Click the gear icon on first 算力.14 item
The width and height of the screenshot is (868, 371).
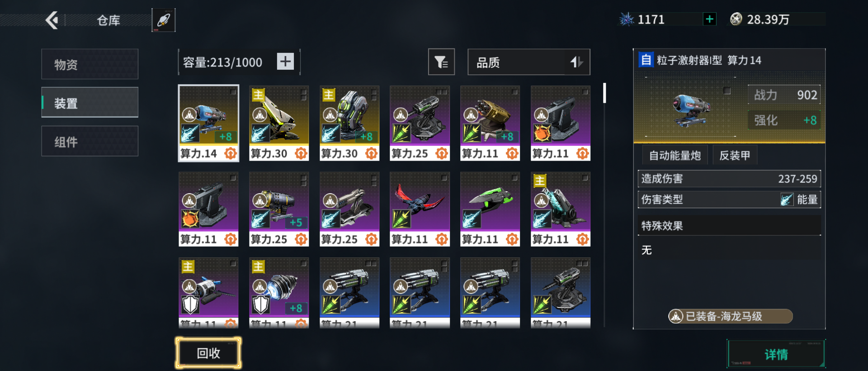coord(231,153)
